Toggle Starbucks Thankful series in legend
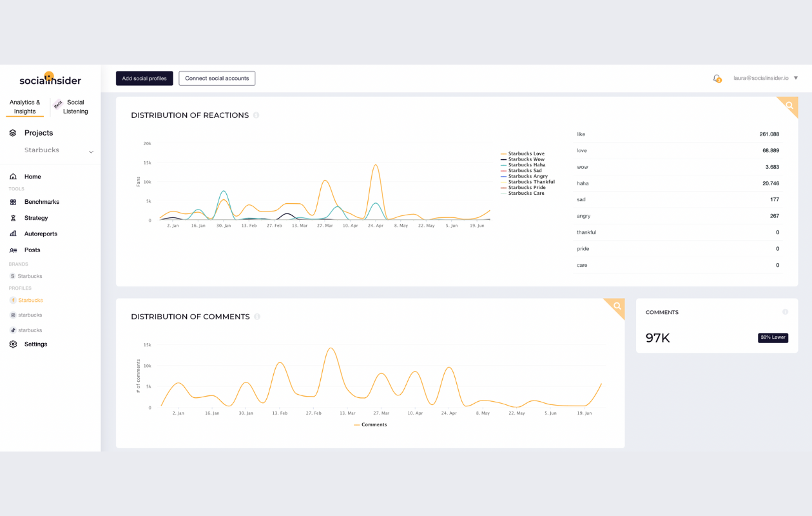 [x=528, y=182]
